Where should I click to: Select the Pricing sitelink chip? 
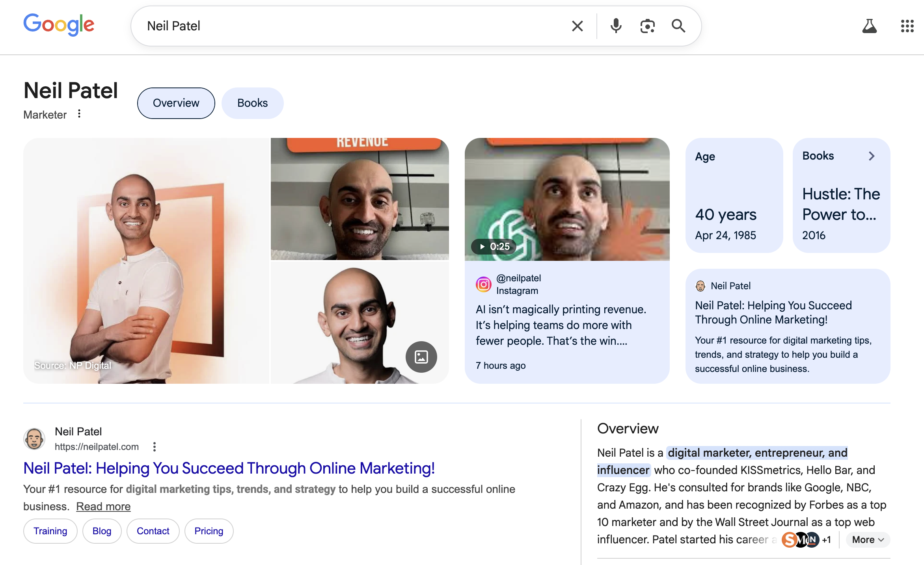click(209, 531)
